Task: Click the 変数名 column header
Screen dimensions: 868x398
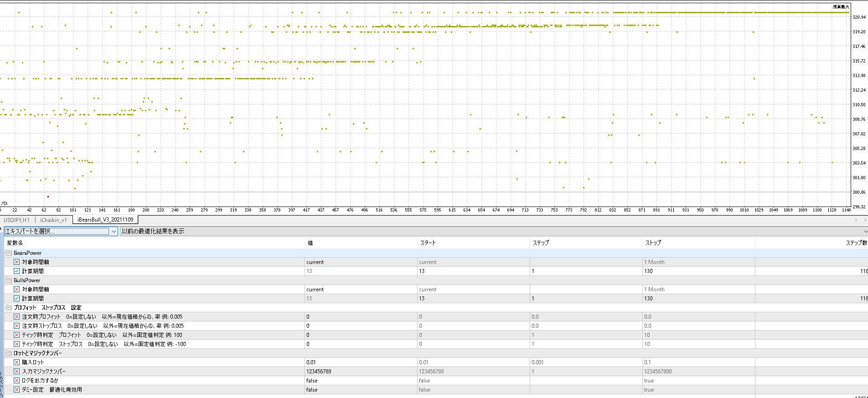Action: [154, 243]
